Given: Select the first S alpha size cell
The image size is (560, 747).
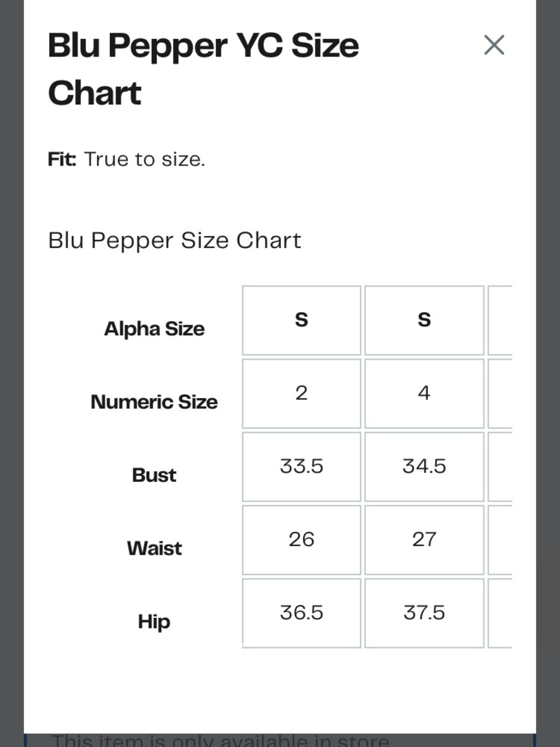Looking at the screenshot, I should 301,321.
